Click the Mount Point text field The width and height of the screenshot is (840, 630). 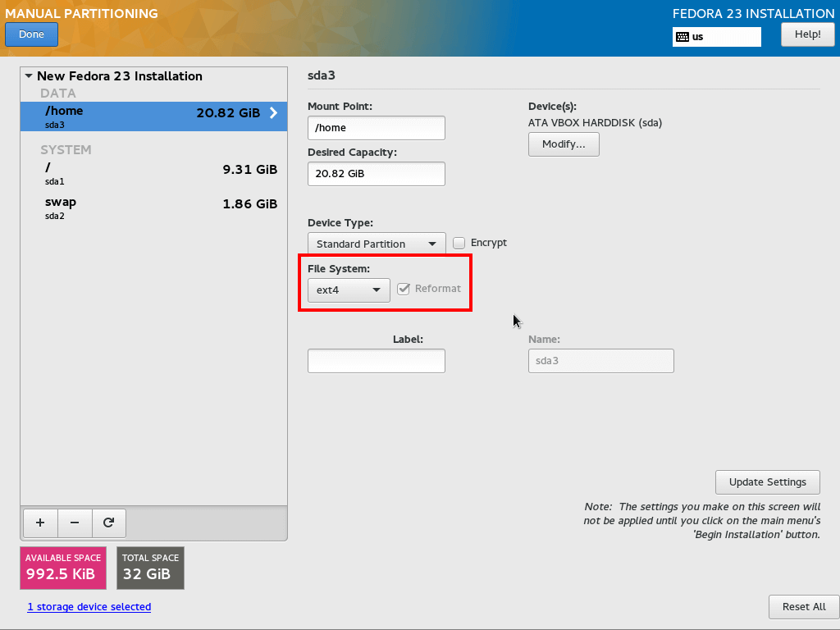376,128
